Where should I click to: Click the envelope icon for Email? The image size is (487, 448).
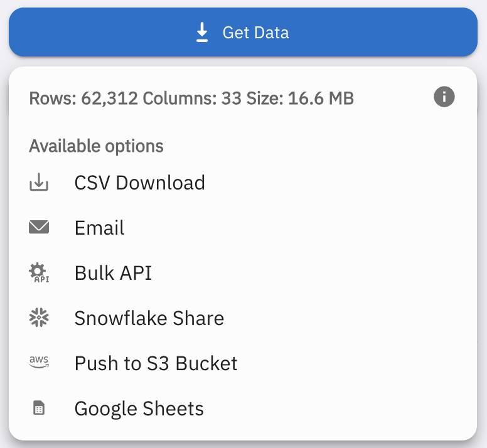click(x=39, y=227)
